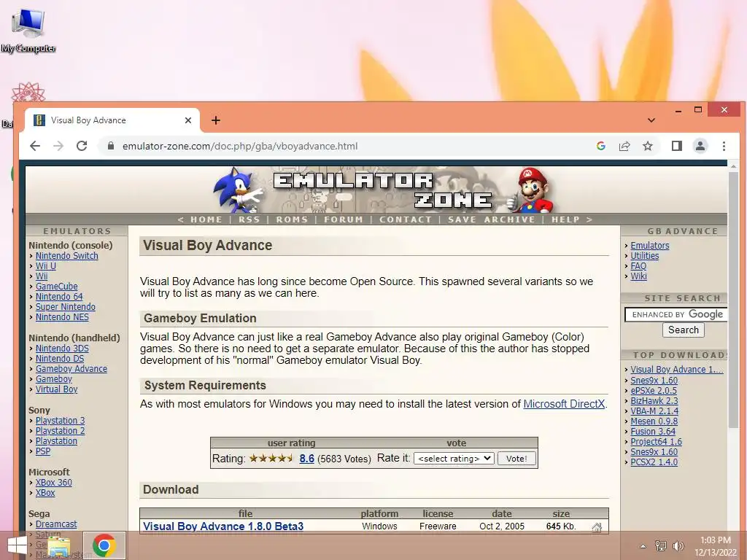Open XBox 360 link
Screen dimensions: 747x560
coord(54,483)
